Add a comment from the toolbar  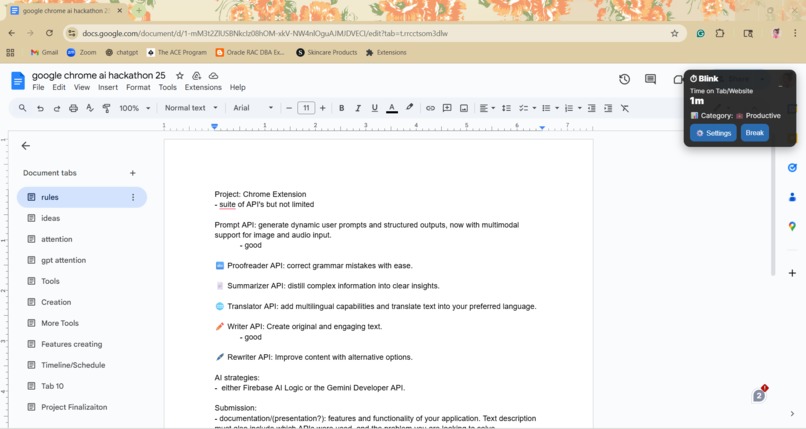pyautogui.click(x=447, y=108)
